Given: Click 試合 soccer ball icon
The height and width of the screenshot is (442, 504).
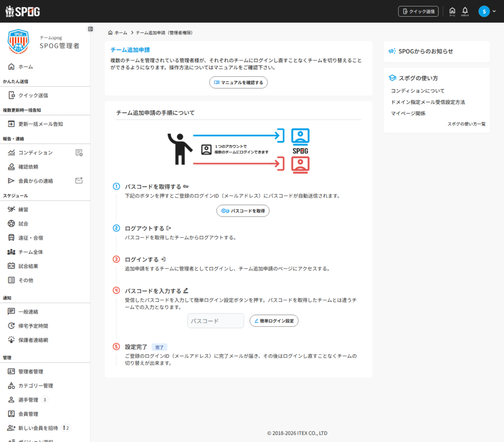Looking at the screenshot, I should tap(11, 223).
